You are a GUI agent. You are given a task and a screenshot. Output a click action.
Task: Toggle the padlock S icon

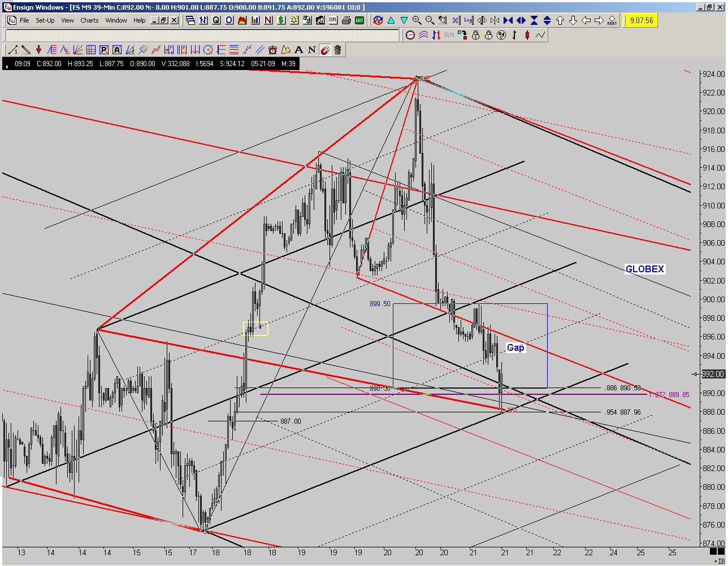click(475, 35)
